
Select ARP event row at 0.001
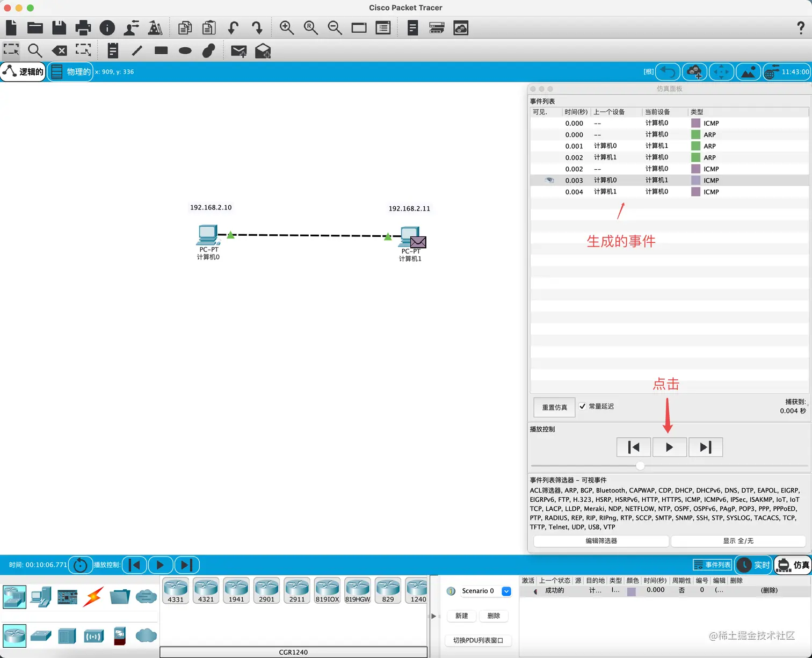tap(669, 146)
